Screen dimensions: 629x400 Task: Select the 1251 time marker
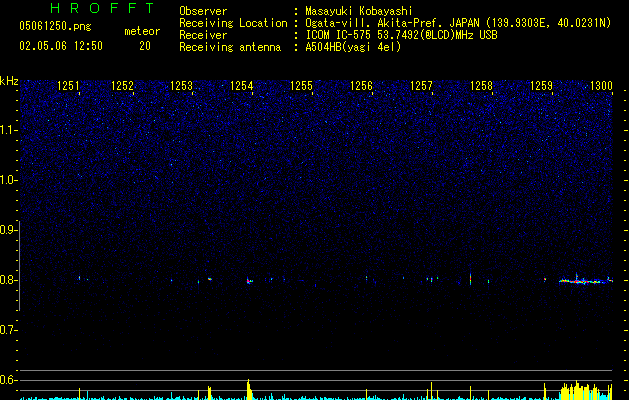click(x=68, y=86)
